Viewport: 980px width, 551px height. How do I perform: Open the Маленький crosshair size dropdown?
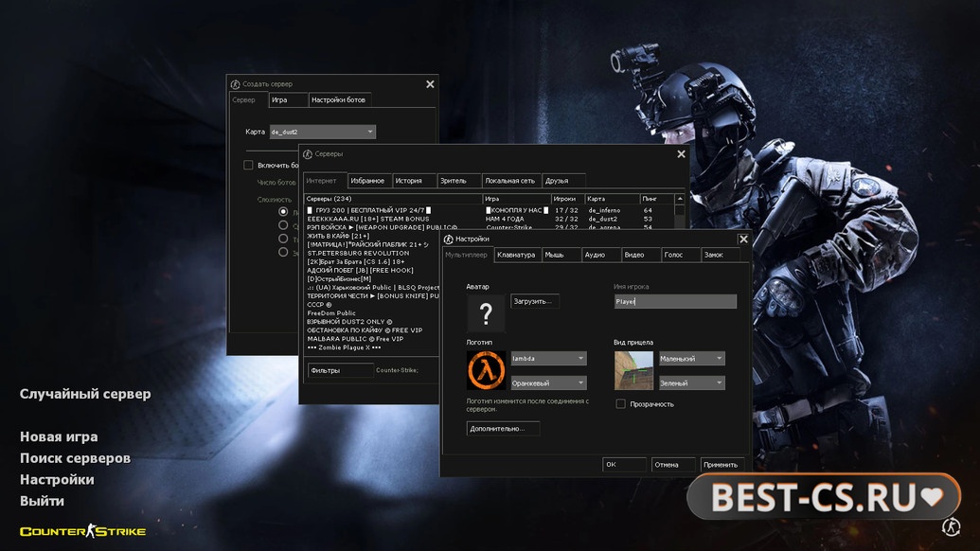point(692,359)
